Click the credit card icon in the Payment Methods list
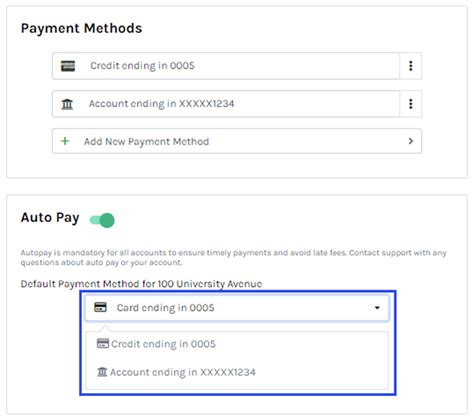Viewport: 474px width, 418px height. pos(68,66)
